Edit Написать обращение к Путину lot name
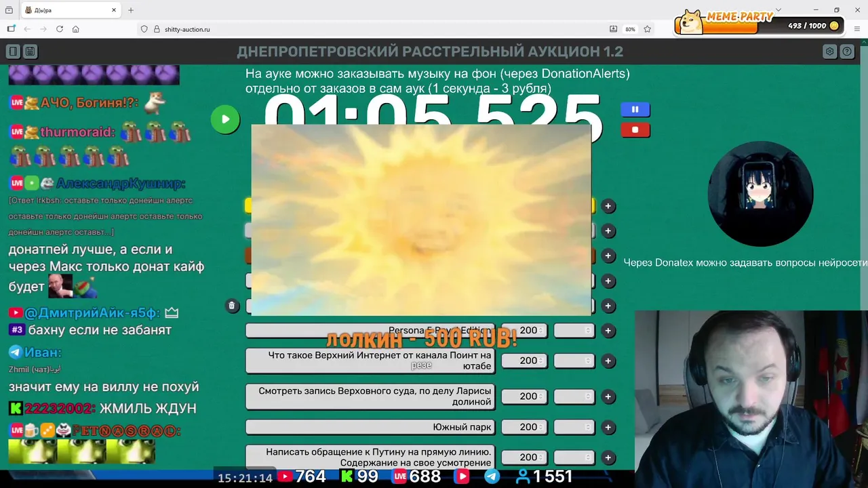The height and width of the screenshot is (488, 868). (x=370, y=457)
